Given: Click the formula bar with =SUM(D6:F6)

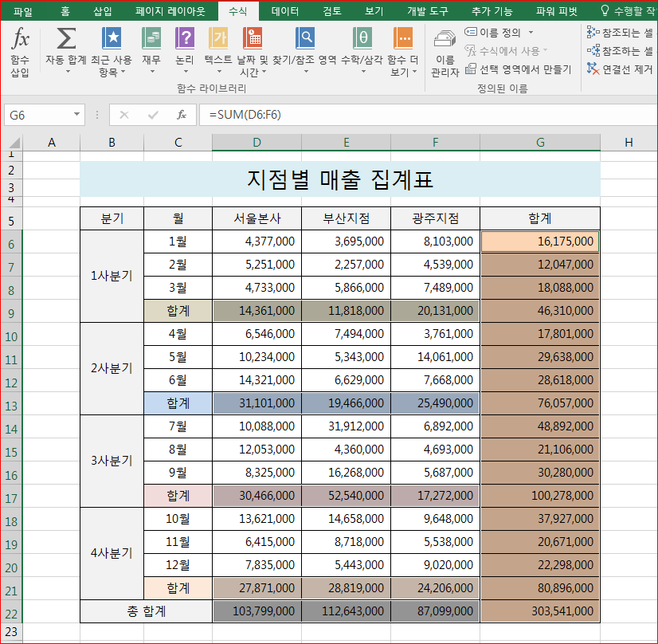Looking at the screenshot, I should click(428, 115).
